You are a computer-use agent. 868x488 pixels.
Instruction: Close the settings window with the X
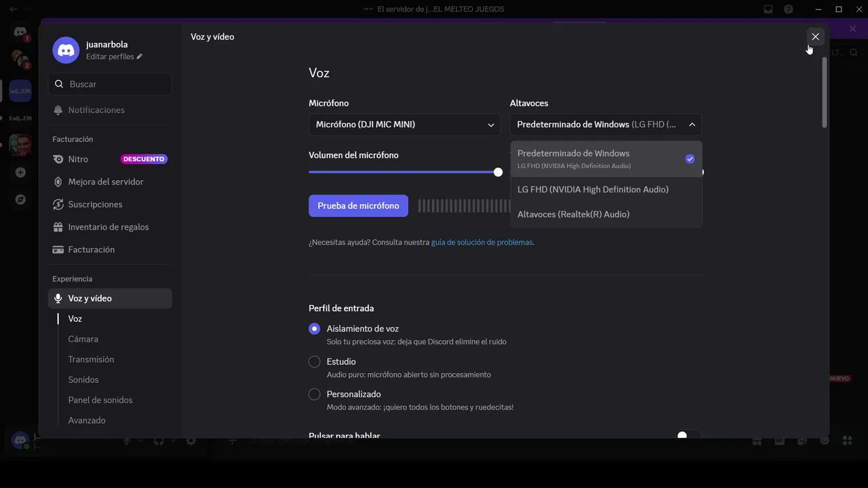tap(816, 37)
